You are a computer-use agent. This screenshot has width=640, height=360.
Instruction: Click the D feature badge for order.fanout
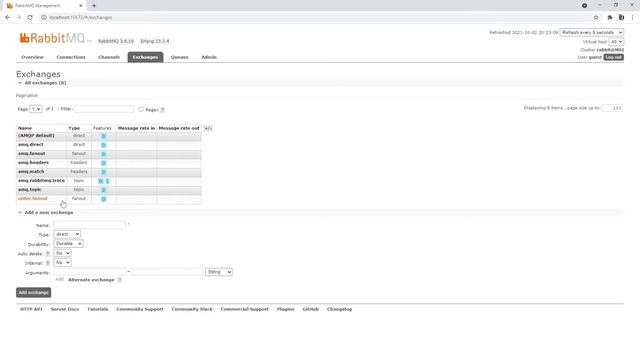[x=104, y=199]
